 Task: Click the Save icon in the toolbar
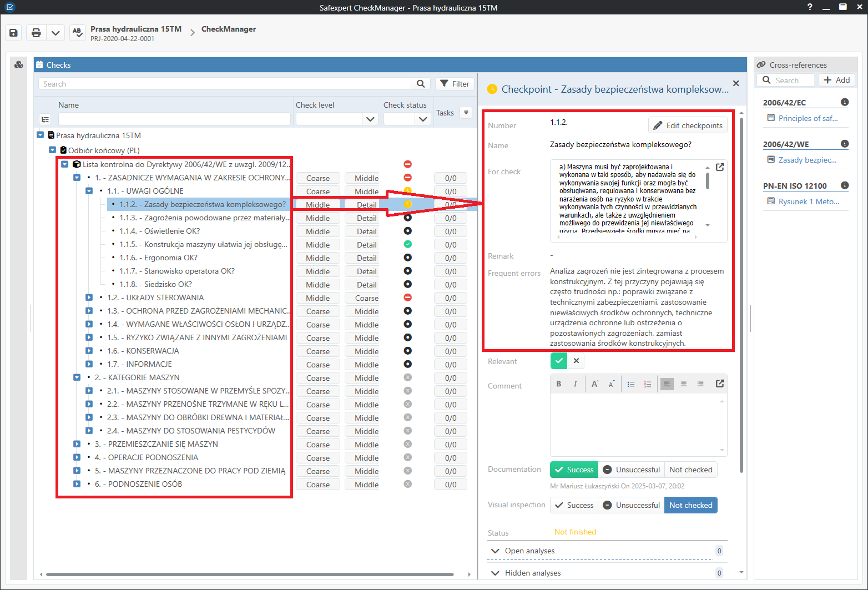point(14,33)
